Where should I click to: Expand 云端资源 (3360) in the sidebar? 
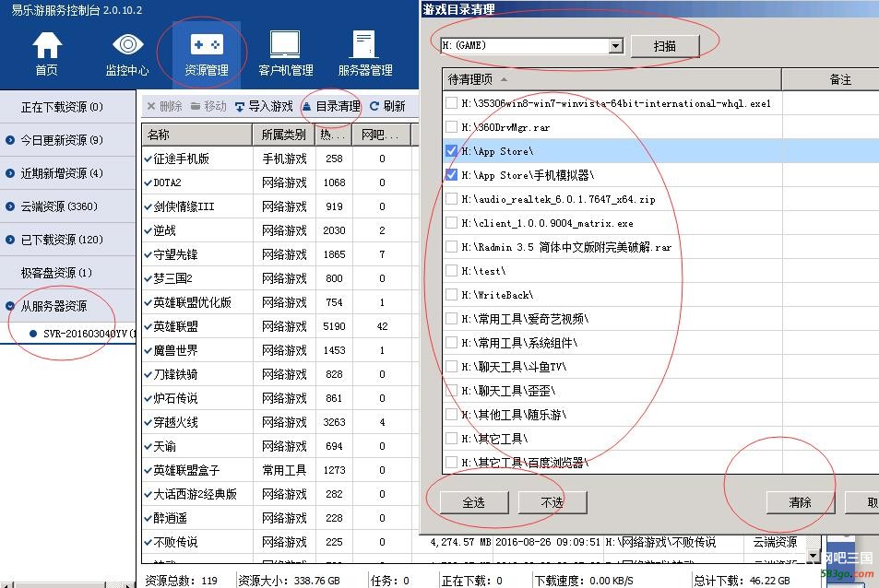pos(10,206)
